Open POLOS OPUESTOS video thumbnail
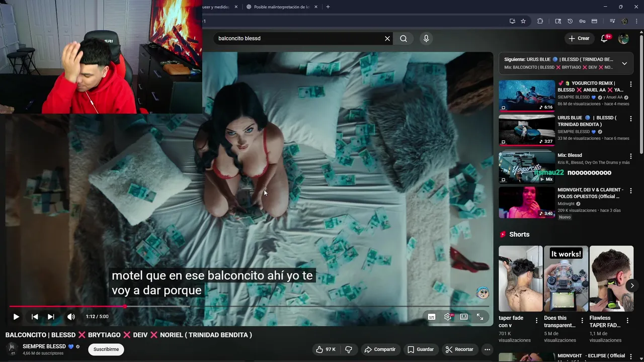 (527, 203)
